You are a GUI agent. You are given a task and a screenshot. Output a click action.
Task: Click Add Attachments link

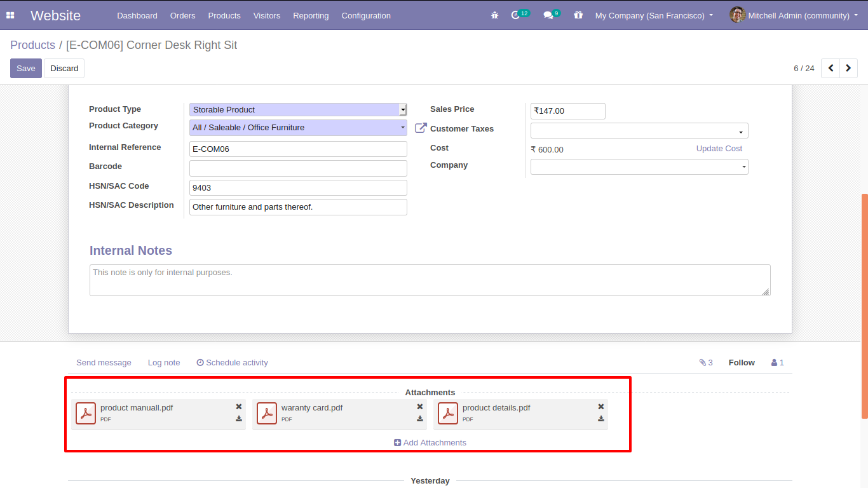430,443
